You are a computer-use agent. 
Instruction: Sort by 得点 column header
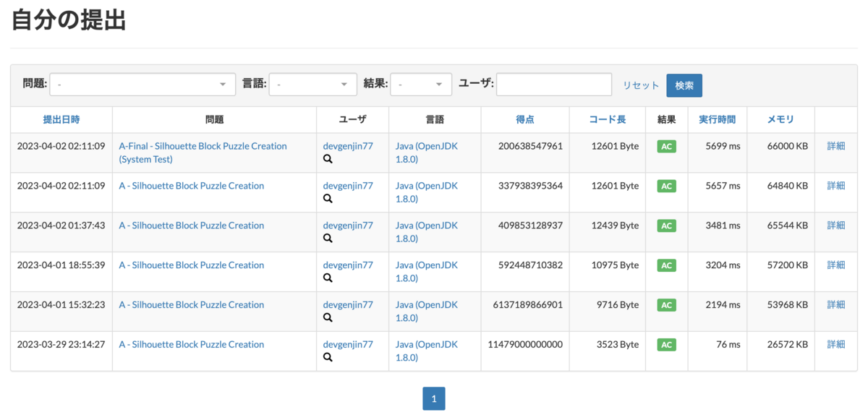point(525,120)
